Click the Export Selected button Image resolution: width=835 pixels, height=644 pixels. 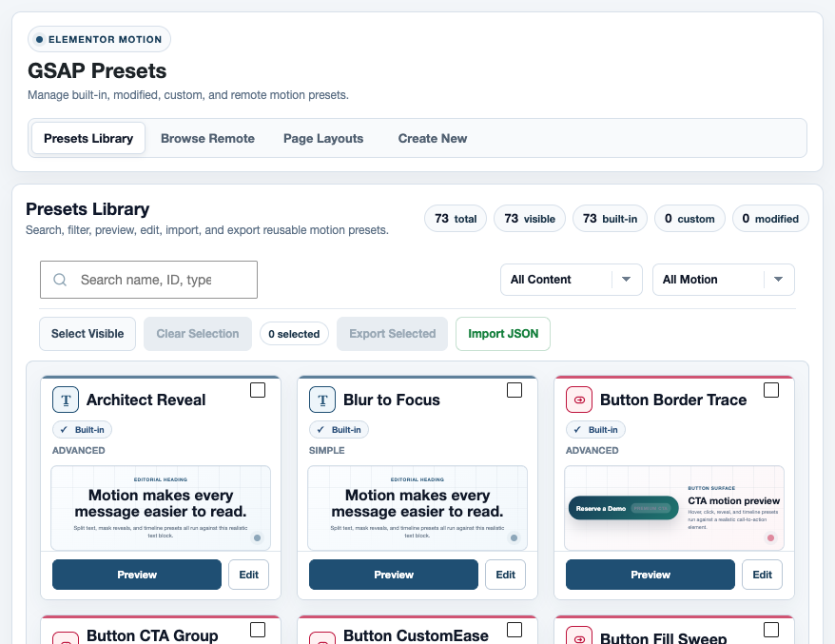point(393,334)
